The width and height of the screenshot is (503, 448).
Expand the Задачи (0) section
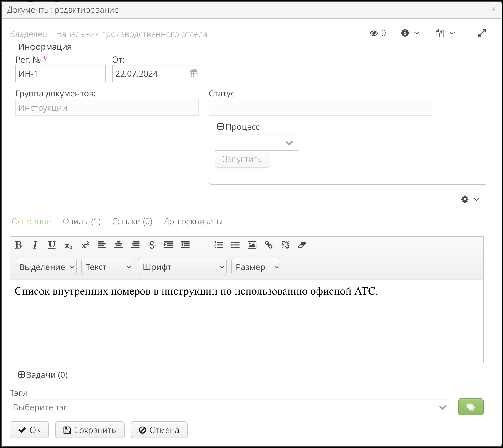coord(21,375)
